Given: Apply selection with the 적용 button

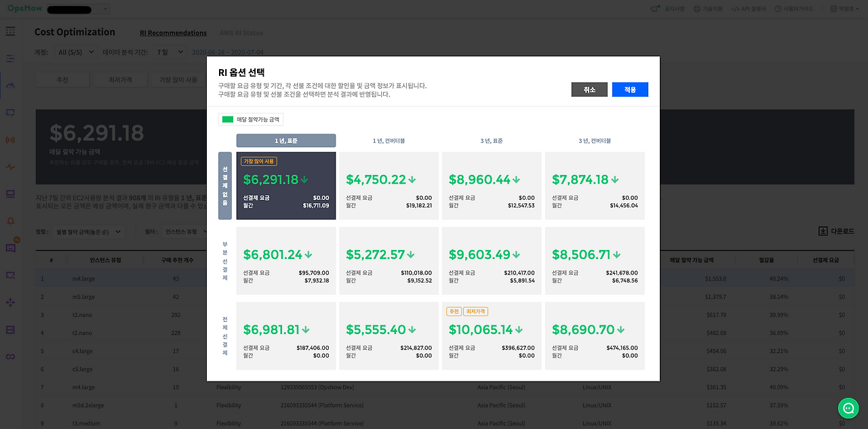Looking at the screenshot, I should (630, 89).
